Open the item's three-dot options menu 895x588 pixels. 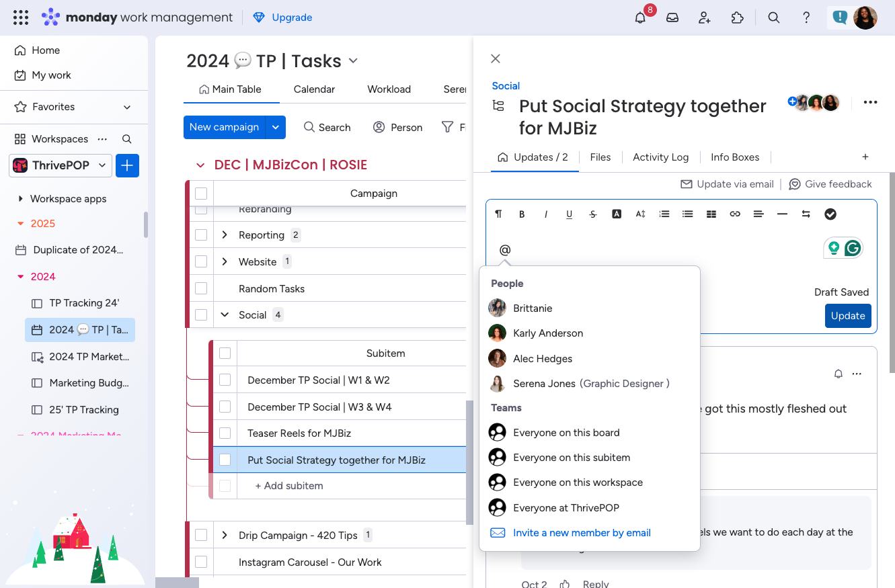pyautogui.click(x=871, y=102)
